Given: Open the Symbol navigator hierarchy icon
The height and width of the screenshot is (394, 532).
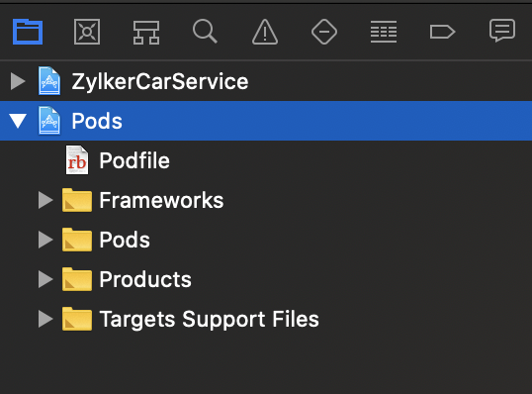Looking at the screenshot, I should (146, 33).
